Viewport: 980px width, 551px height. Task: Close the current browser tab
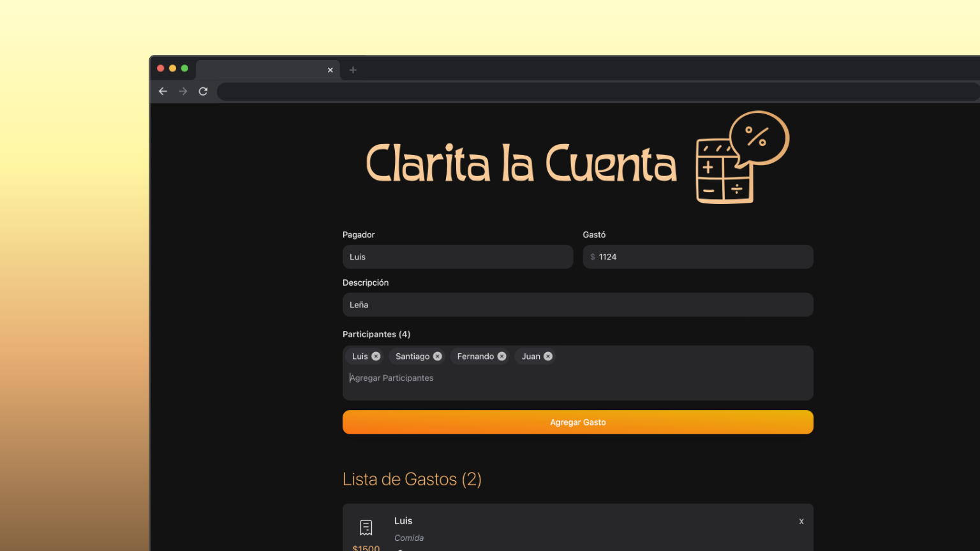tap(330, 70)
